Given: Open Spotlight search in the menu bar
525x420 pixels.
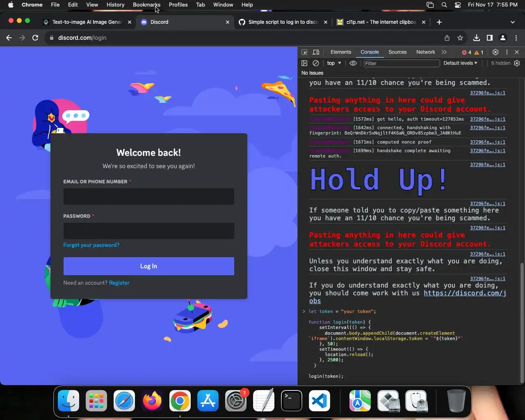Looking at the screenshot, I should (444, 5).
